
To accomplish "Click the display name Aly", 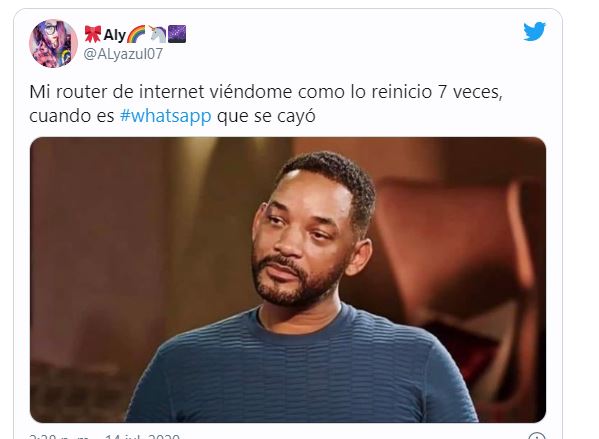I will (x=114, y=35).
